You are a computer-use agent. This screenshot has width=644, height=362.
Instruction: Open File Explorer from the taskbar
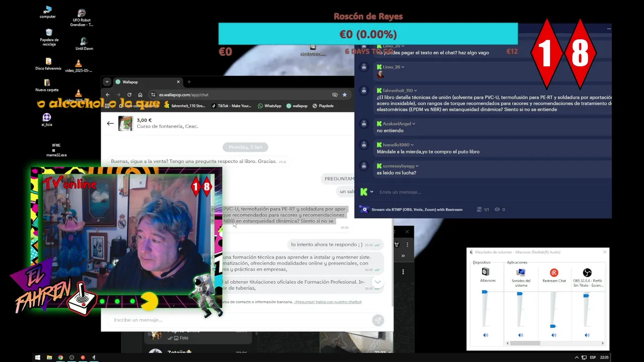[x=49, y=357]
